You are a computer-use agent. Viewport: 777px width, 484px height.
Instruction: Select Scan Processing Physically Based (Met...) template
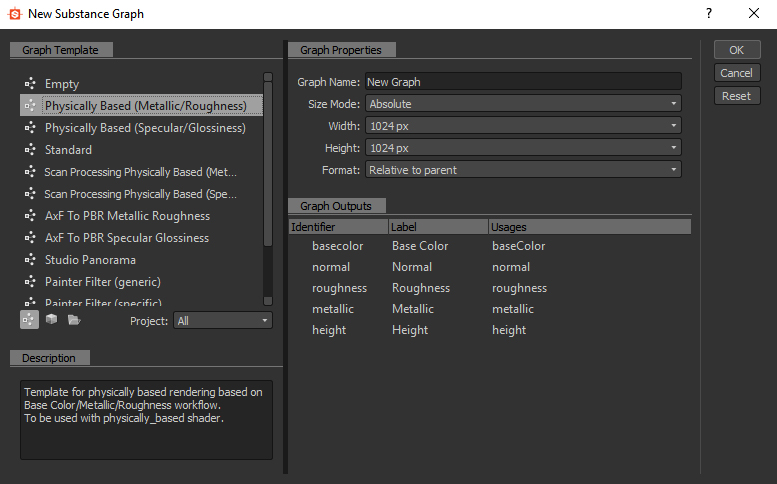coord(140,172)
